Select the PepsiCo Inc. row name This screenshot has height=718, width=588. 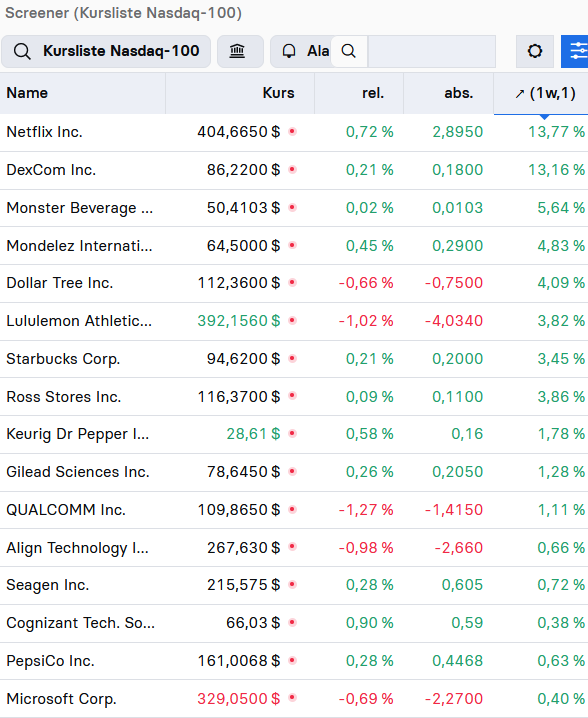[50, 661]
